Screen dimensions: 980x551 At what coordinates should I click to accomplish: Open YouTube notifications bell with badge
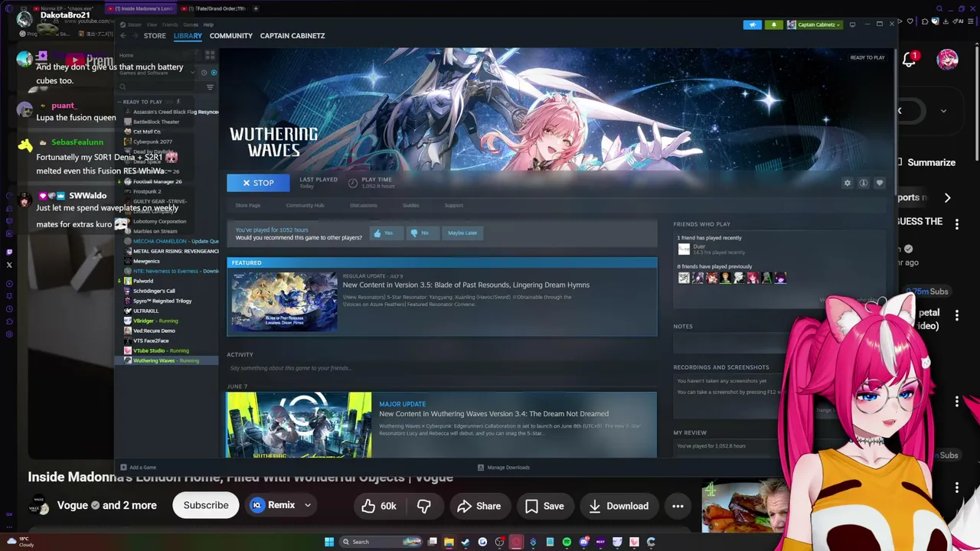tap(910, 60)
